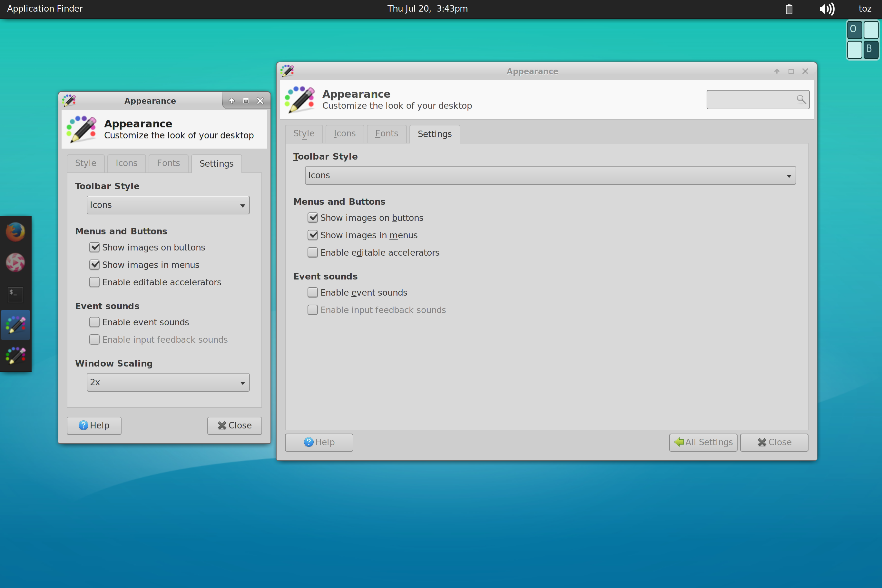The image size is (882, 588).
Task: Open Window Scaling 2x dropdown
Action: pyautogui.click(x=168, y=383)
